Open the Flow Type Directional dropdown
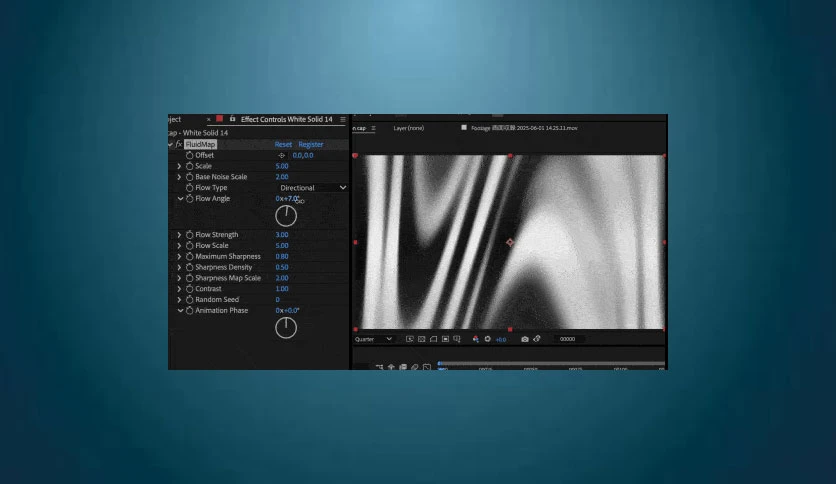 pos(312,188)
